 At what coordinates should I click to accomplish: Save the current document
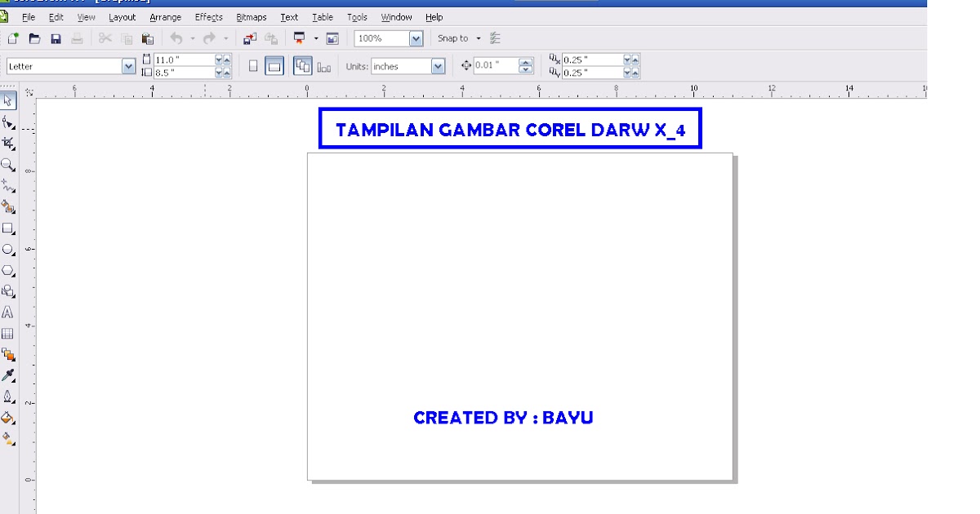56,38
